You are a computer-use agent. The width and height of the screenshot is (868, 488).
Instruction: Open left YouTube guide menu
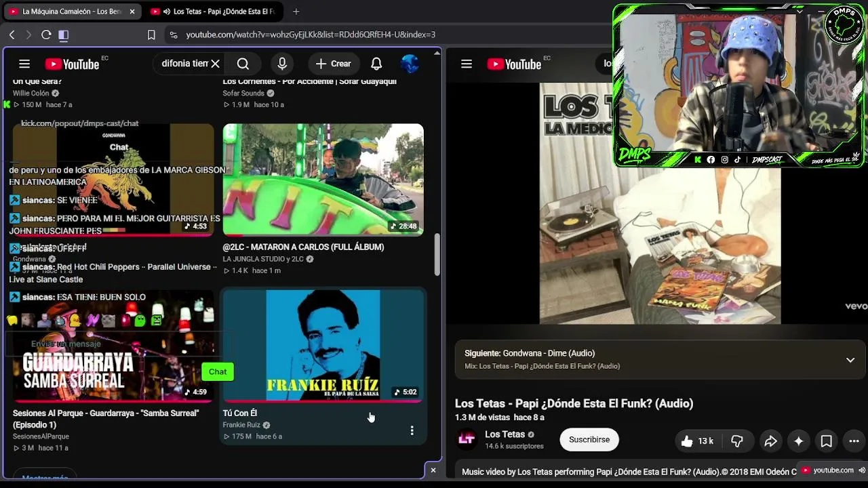point(24,64)
